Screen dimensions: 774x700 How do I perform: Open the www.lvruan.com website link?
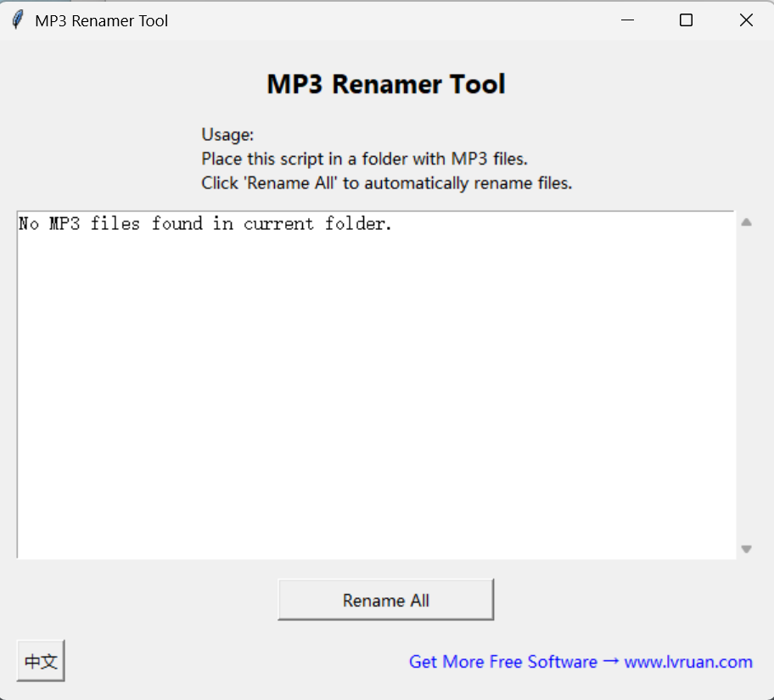[x=689, y=662]
